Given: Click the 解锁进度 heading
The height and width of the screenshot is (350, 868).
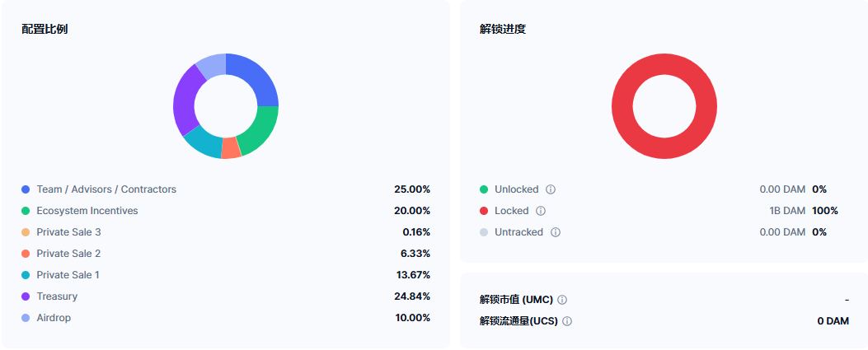Looking at the screenshot, I should pyautogui.click(x=503, y=30).
